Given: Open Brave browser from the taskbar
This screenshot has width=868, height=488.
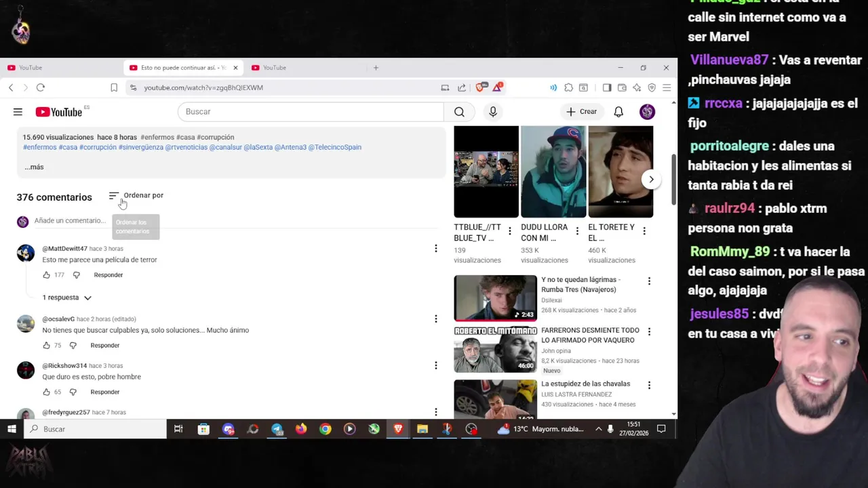Looking at the screenshot, I should click(398, 429).
